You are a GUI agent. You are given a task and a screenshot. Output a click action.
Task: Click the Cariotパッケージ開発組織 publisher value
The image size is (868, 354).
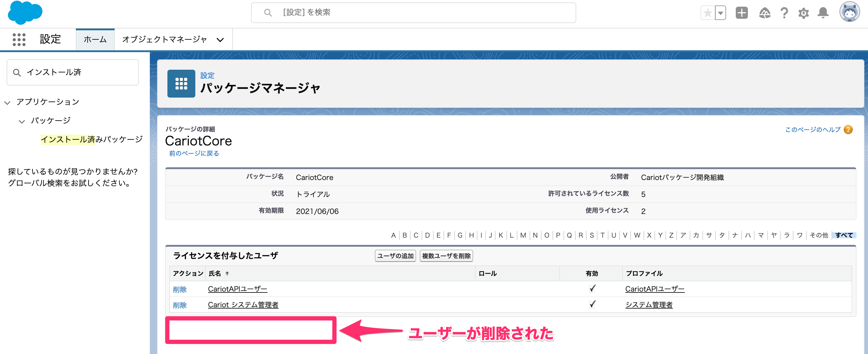(682, 178)
